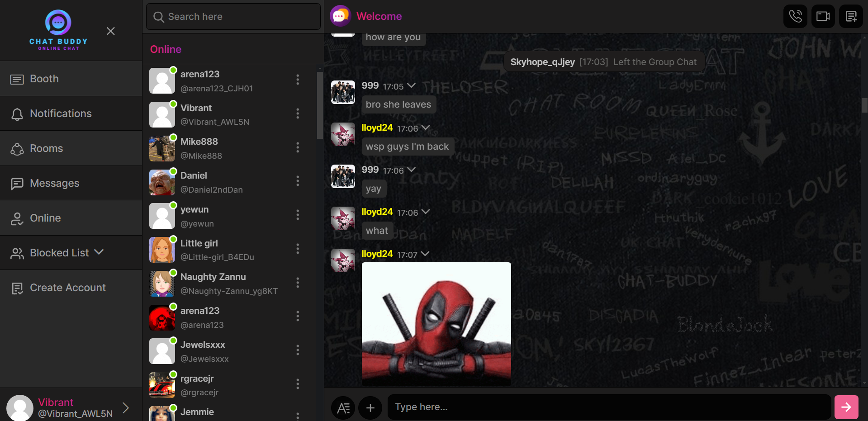Screen dimensions: 868x421
Task: Close the sidebar with the X icon
Action: point(110,31)
